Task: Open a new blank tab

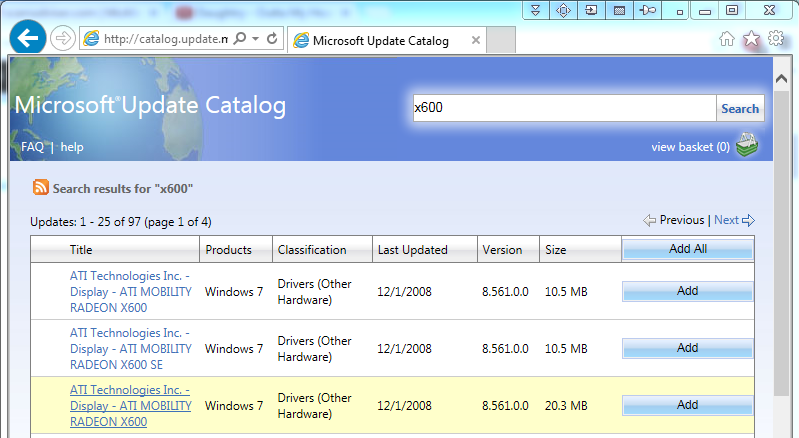Action: (500, 40)
